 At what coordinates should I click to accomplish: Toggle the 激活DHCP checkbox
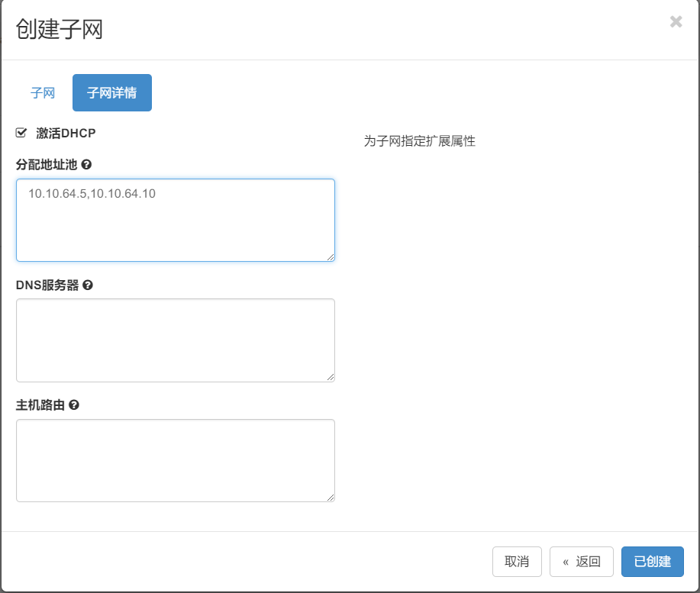[x=21, y=133]
